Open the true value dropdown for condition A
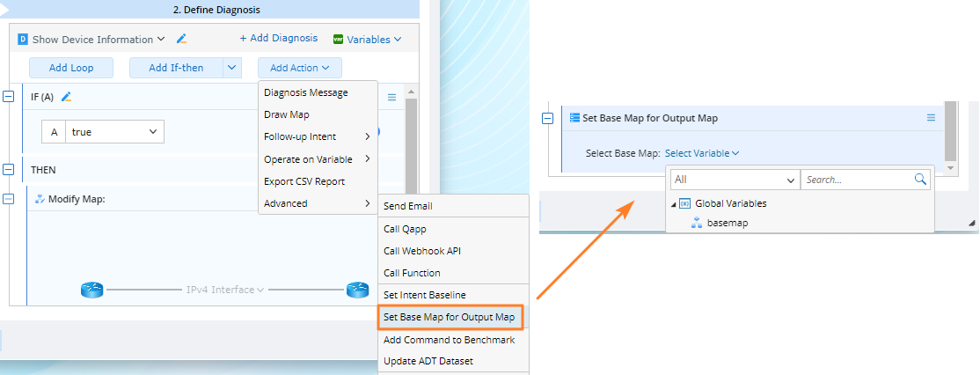The width and height of the screenshot is (980, 375). pos(114,132)
